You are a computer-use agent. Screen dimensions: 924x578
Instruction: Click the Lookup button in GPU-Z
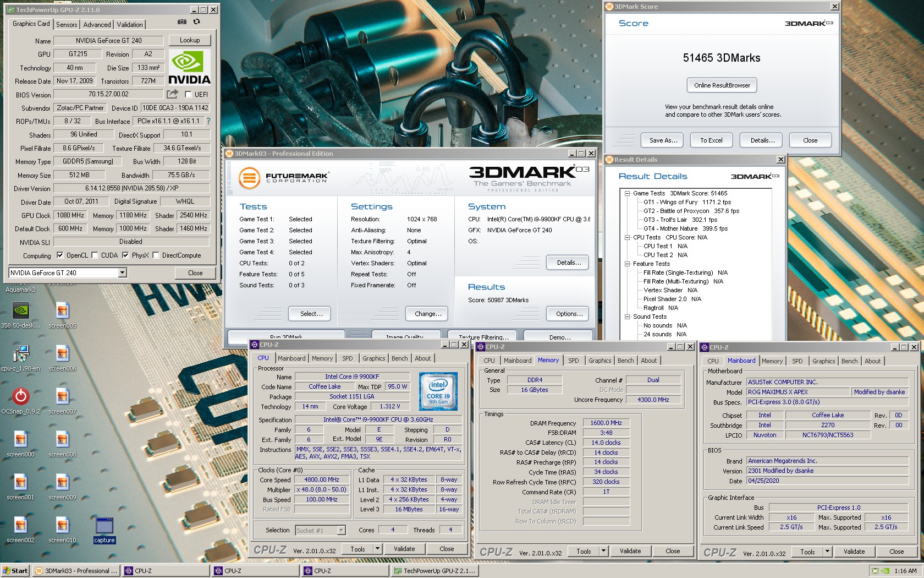point(190,40)
